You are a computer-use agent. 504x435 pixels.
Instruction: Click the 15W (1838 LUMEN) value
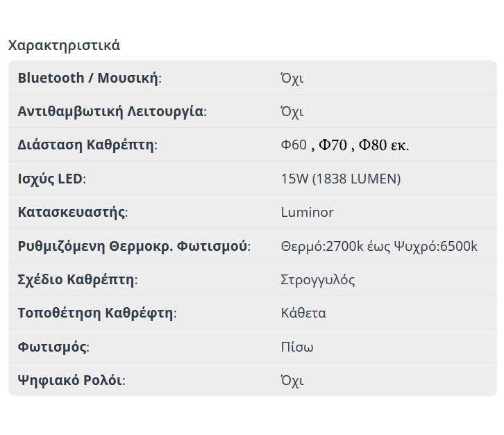pos(341,179)
